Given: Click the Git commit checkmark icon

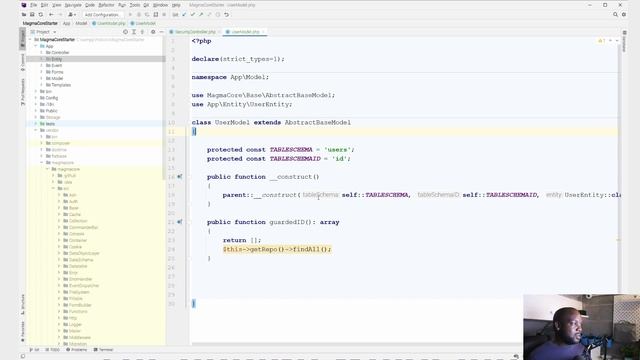Looking at the screenshot, I should [193, 15].
